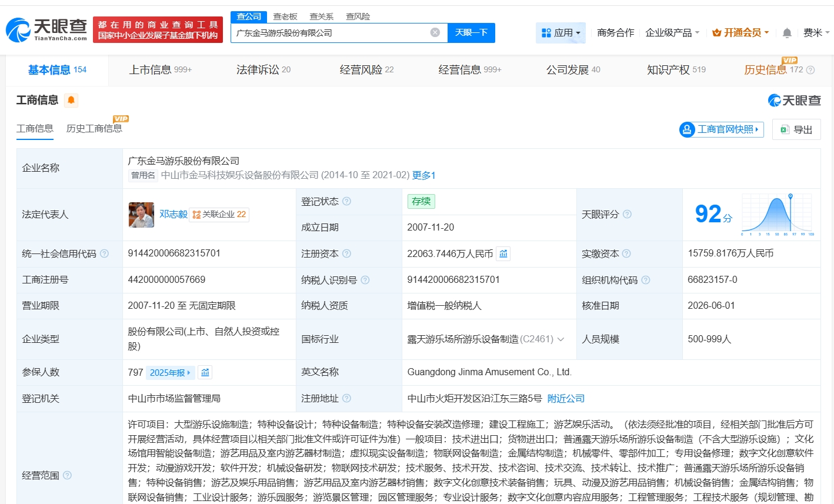Open the 开通会员 membership dropdown
The height and width of the screenshot is (504, 834).
pos(740,33)
